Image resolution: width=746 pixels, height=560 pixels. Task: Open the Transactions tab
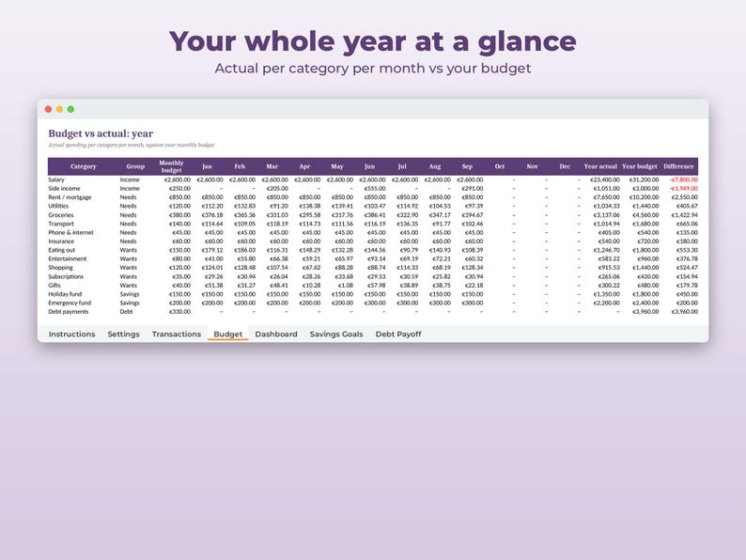[177, 334]
